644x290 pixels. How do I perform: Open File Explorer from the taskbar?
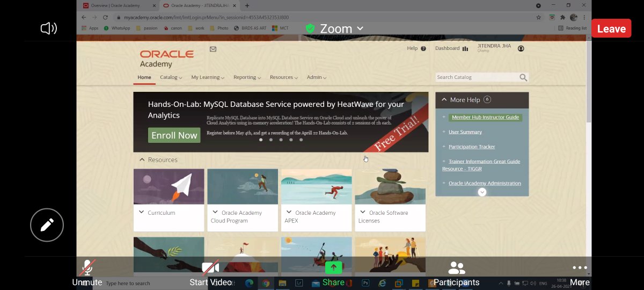282,282
